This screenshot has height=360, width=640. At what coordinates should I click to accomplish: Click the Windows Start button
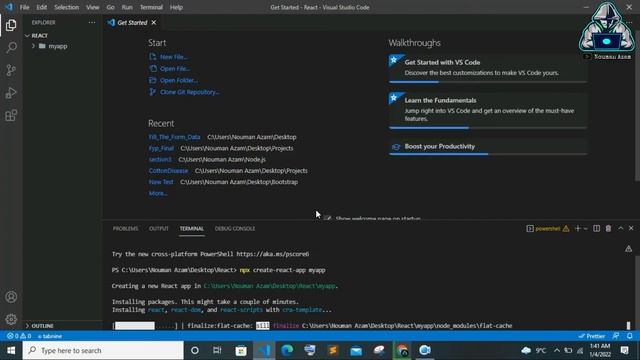[11, 350]
